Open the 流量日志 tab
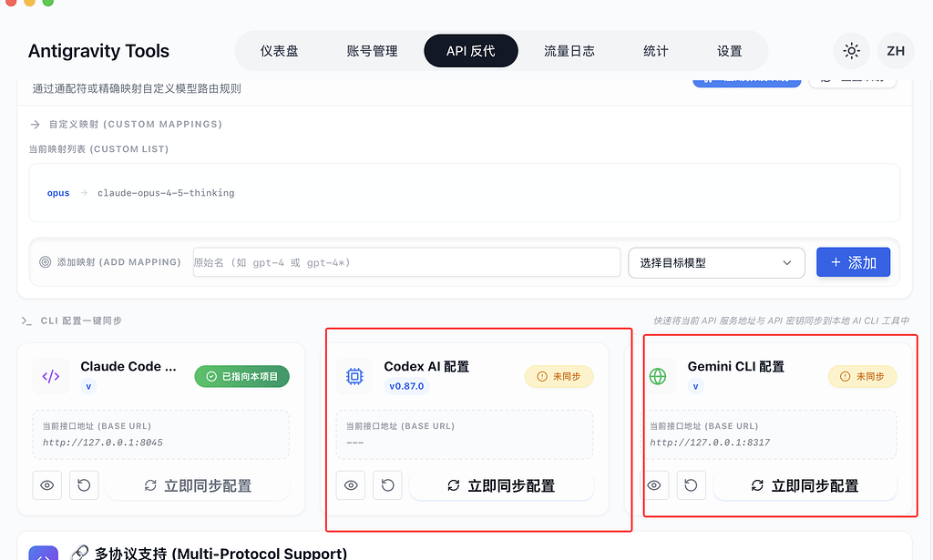Image resolution: width=933 pixels, height=560 pixels. pyautogui.click(x=569, y=50)
